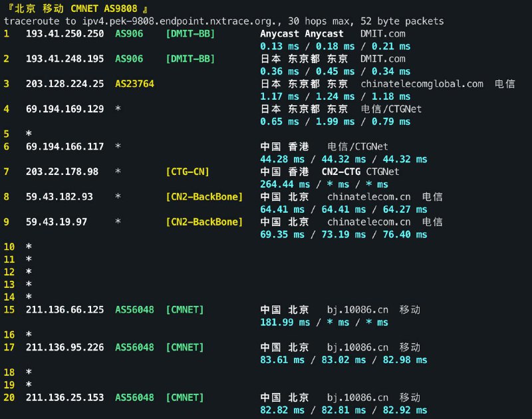Click [CMNET] tag on hop 17
This screenshot has width=532, height=419.
[185, 348]
